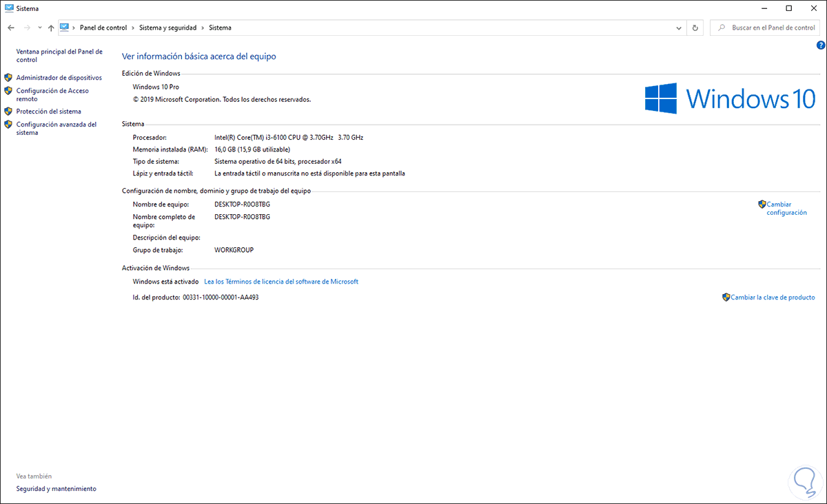
Task: Maximize the Sistema window
Action: 788,8
